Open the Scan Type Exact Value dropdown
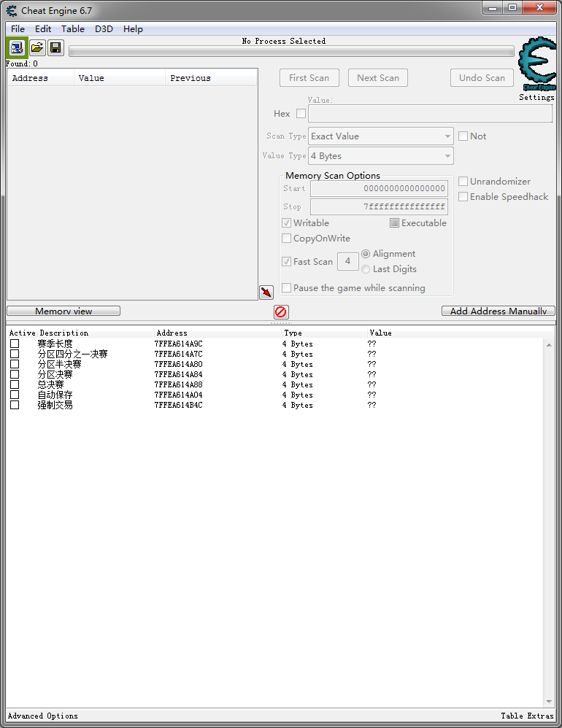Image resolution: width=562 pixels, height=728 pixels. 381,136
